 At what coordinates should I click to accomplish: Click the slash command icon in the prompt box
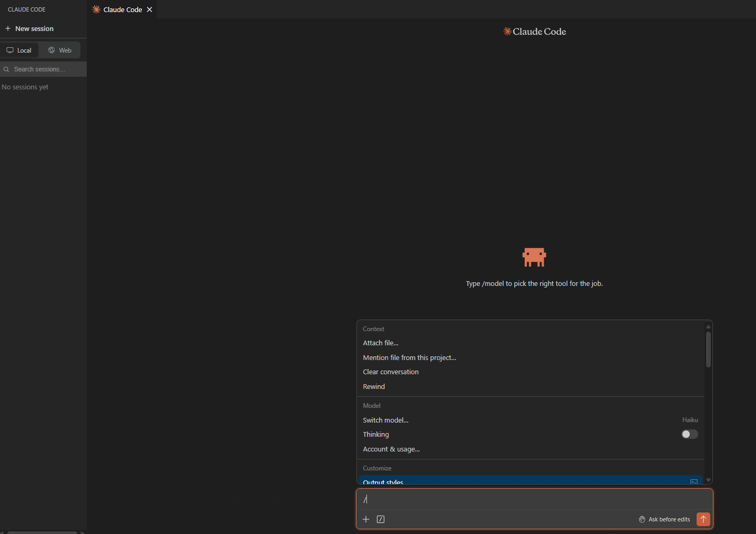pos(381,519)
